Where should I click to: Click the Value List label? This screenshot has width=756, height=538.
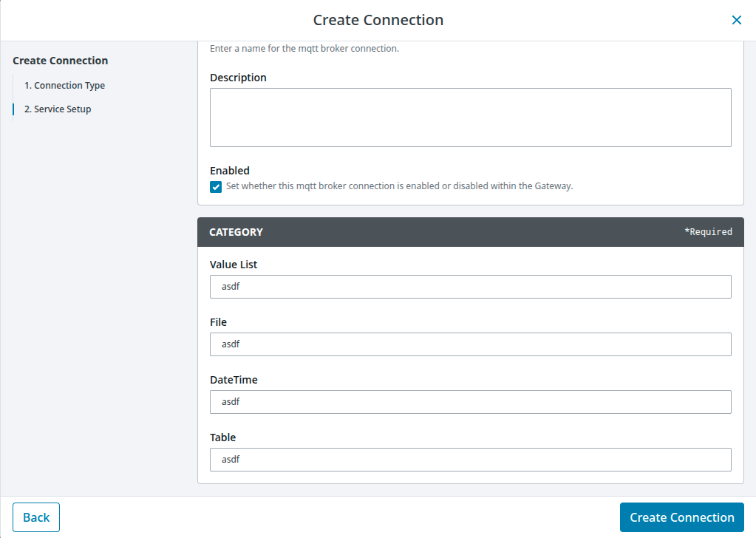pos(234,265)
